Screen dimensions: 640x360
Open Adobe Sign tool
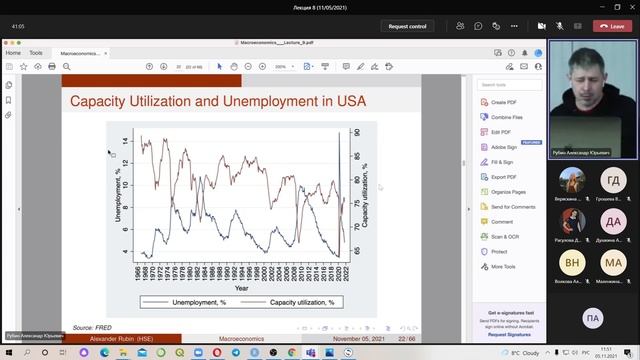[x=498, y=147]
